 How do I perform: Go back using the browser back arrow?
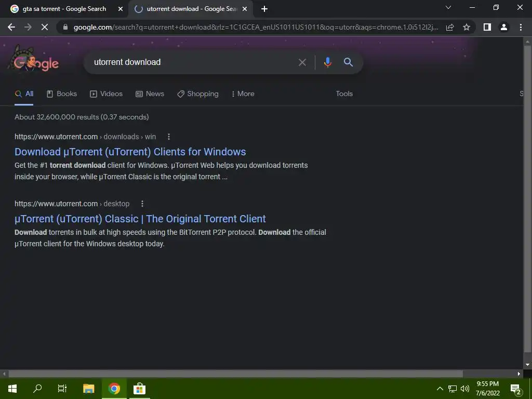coord(11,27)
